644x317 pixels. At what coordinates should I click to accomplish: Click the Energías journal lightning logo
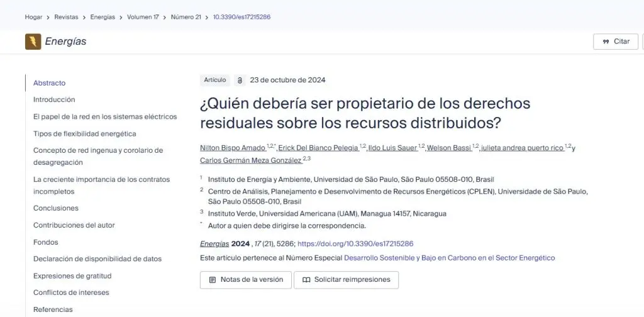point(33,42)
